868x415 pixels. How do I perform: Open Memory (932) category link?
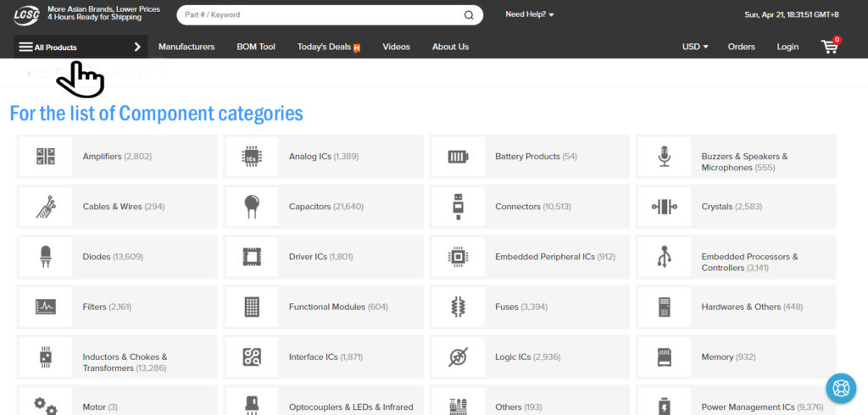[728, 357]
